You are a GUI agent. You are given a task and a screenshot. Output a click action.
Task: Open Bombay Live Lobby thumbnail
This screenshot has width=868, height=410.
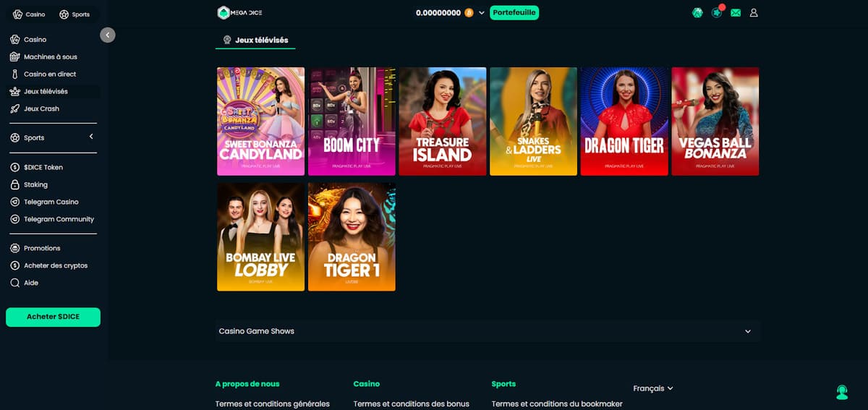[x=260, y=237]
